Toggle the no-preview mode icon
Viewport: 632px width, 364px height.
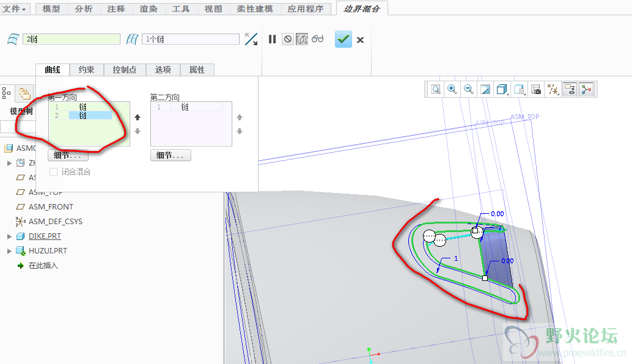click(288, 39)
